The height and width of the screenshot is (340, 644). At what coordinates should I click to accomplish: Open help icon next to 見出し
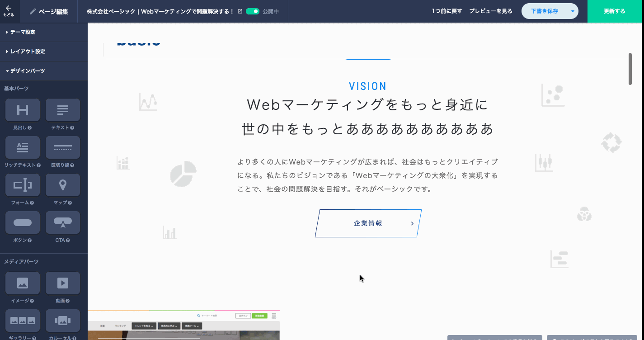pyautogui.click(x=29, y=128)
